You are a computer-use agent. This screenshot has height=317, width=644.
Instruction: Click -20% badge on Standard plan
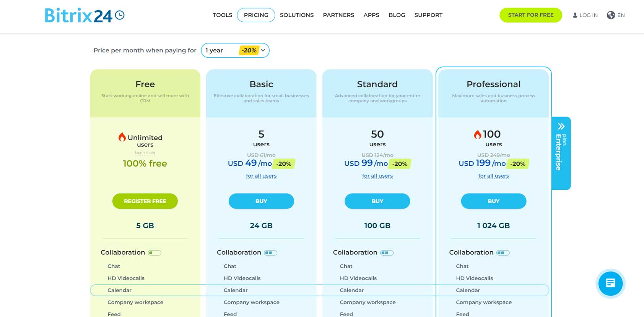400,164
